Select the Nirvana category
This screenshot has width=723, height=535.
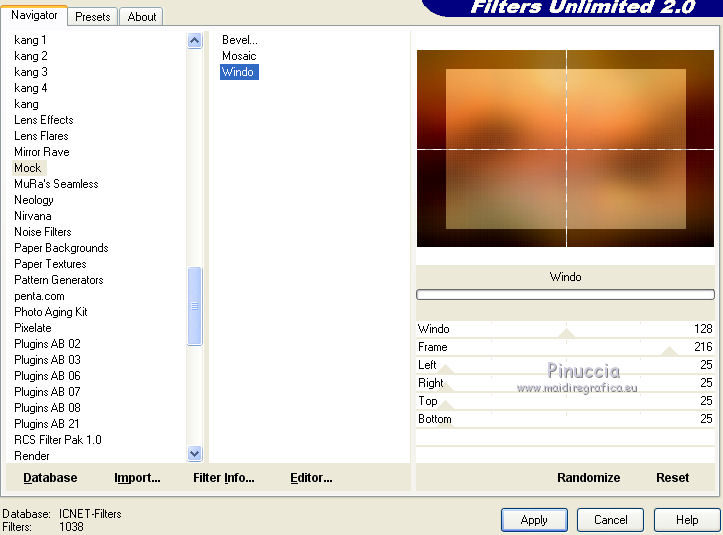coord(33,216)
